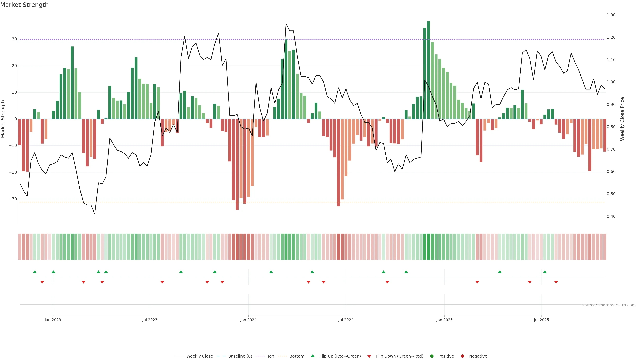Click red Flip Down triangle icon in legend

(x=369, y=356)
